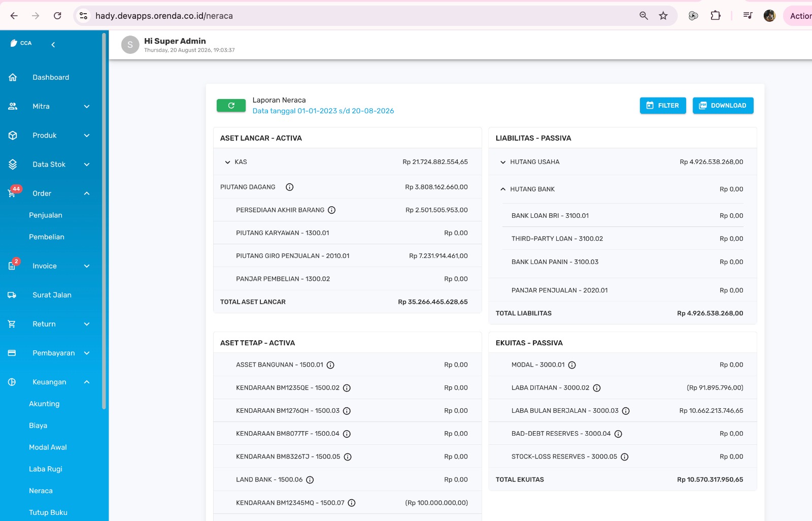Show info for MODAL - 3000.01
The width and height of the screenshot is (812, 521).
(572, 365)
